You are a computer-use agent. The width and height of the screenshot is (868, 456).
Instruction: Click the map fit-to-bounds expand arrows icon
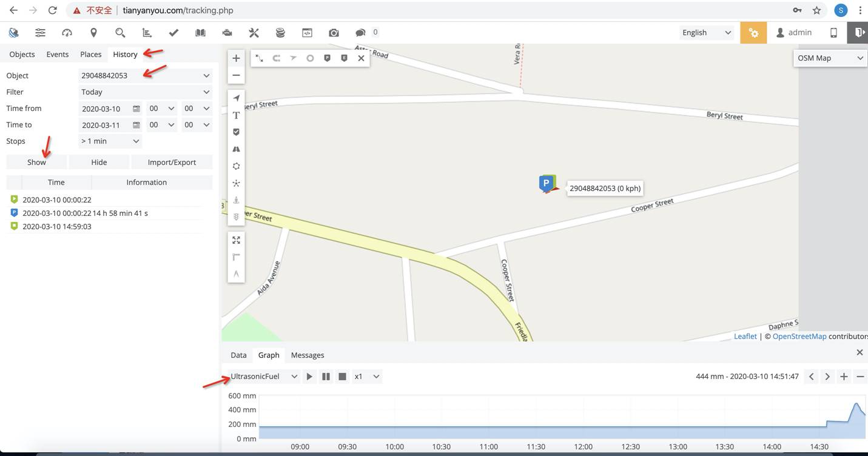click(237, 240)
